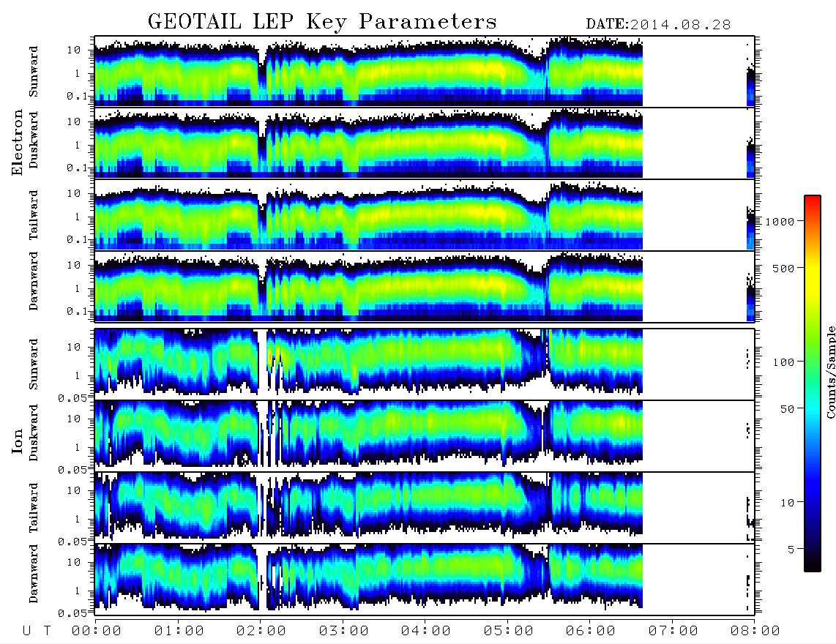This screenshot has width=836, height=644.
Task: Click the 500 color bar tick label
Action: tap(783, 268)
